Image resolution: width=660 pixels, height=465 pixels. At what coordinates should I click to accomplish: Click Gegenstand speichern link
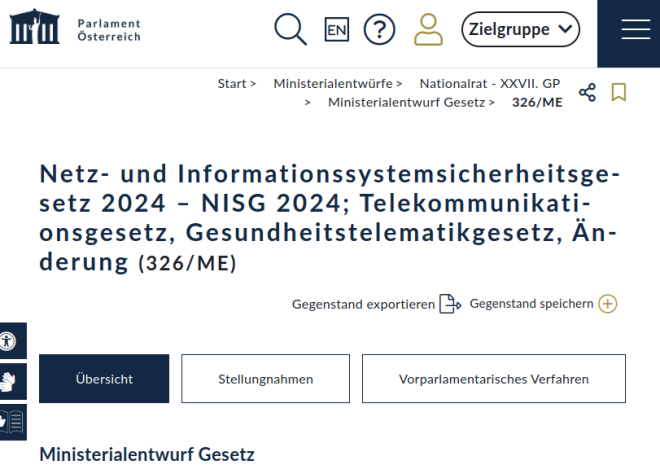pos(532,304)
